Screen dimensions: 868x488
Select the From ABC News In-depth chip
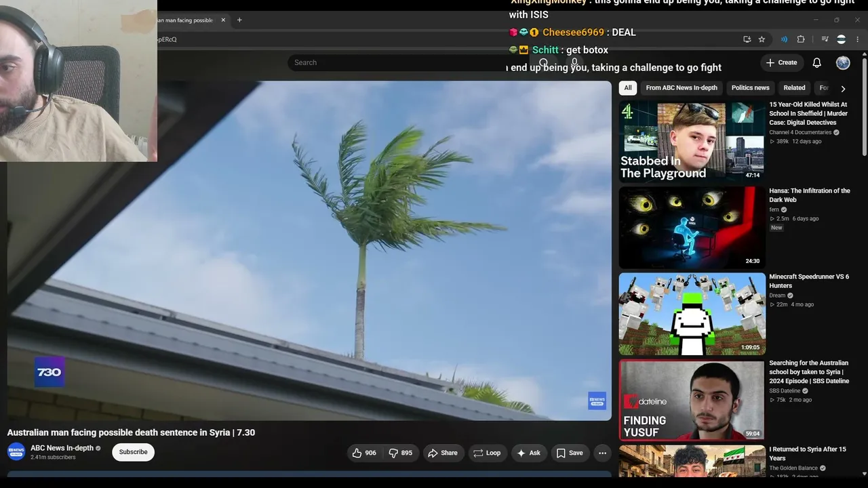682,87
